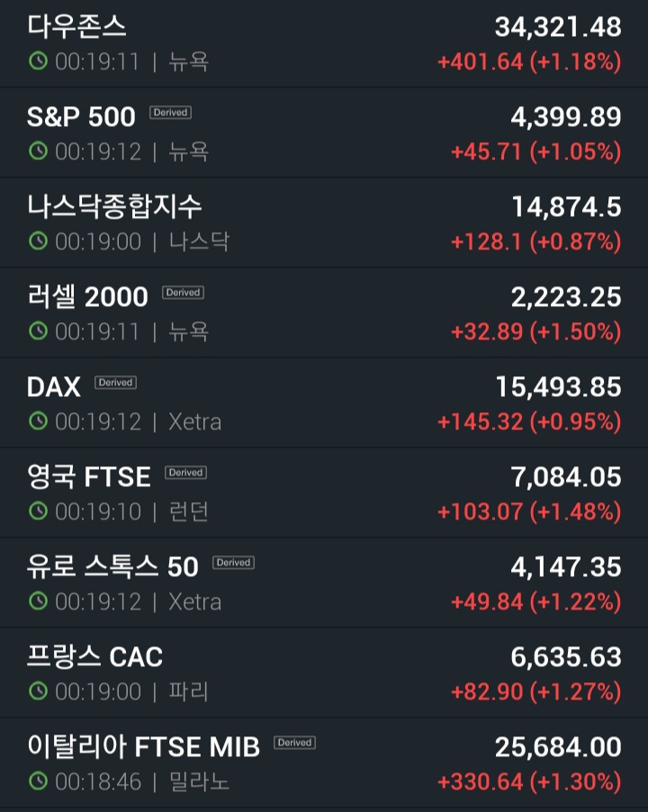Click the Derived badge next to DAX
The height and width of the screenshot is (812, 648).
[x=115, y=383]
